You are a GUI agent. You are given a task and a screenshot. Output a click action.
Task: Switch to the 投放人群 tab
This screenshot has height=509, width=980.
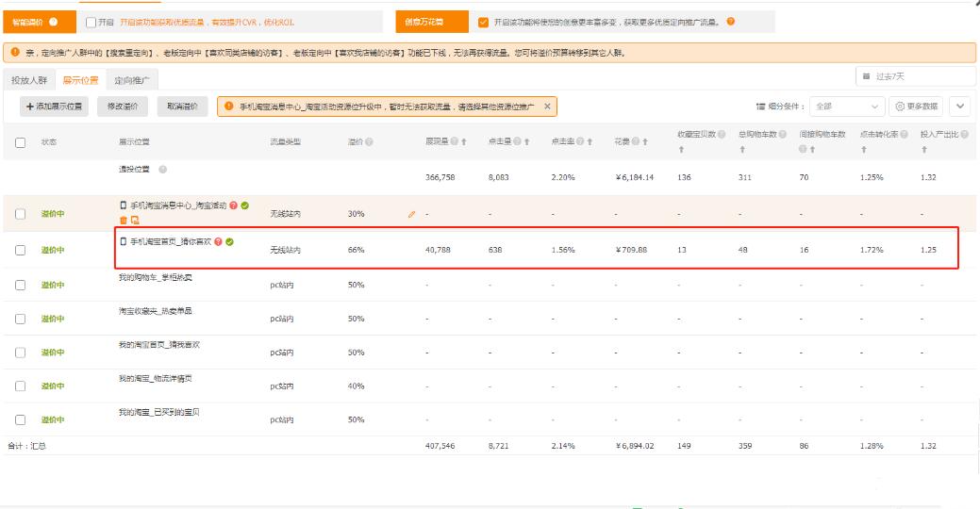[x=28, y=80]
